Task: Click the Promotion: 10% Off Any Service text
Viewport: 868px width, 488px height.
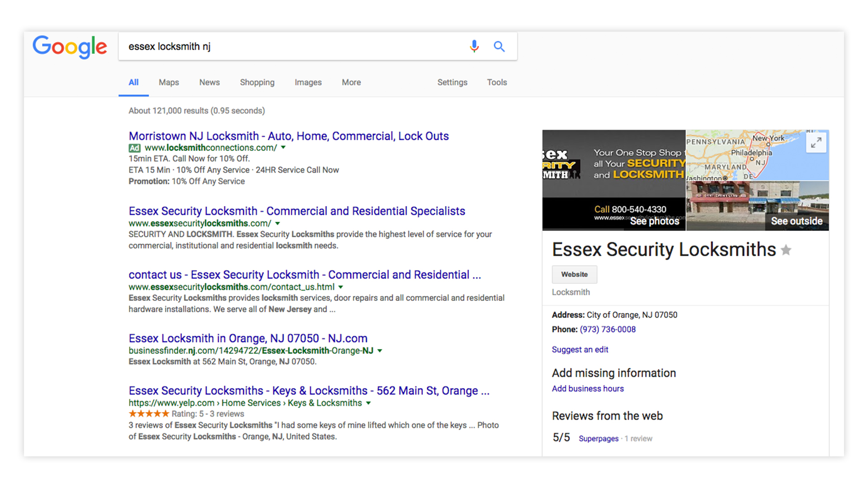Action: (x=187, y=181)
